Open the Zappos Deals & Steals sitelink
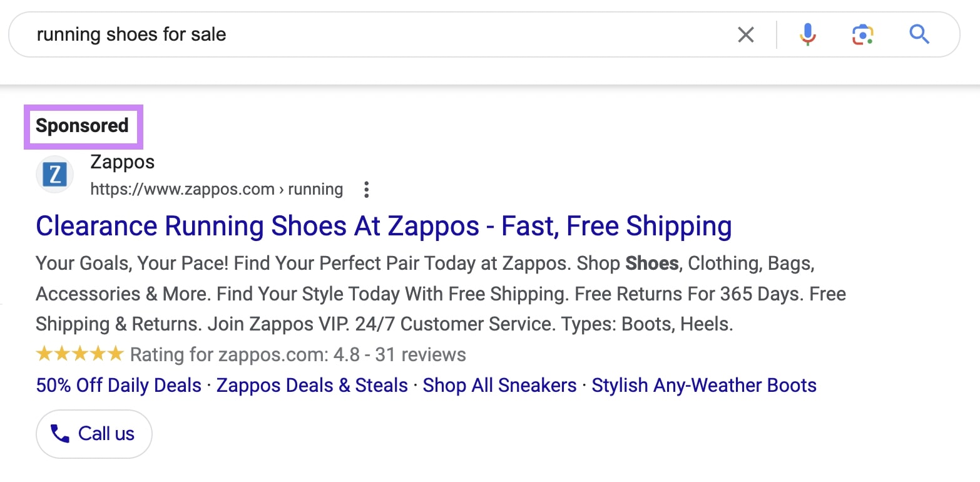 (311, 385)
